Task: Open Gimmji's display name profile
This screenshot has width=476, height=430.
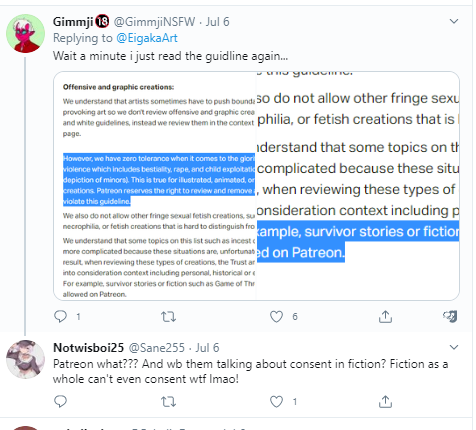Action: tap(73, 22)
